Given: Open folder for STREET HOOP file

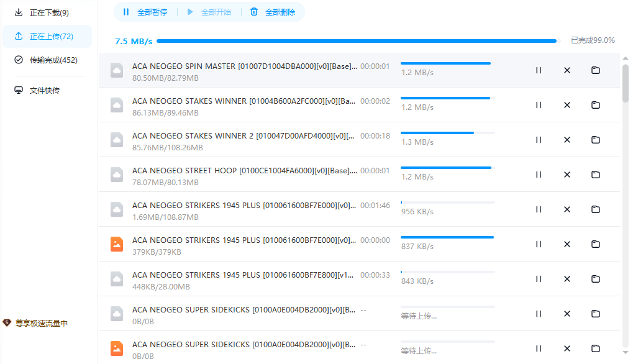Looking at the screenshot, I should coord(596,175).
